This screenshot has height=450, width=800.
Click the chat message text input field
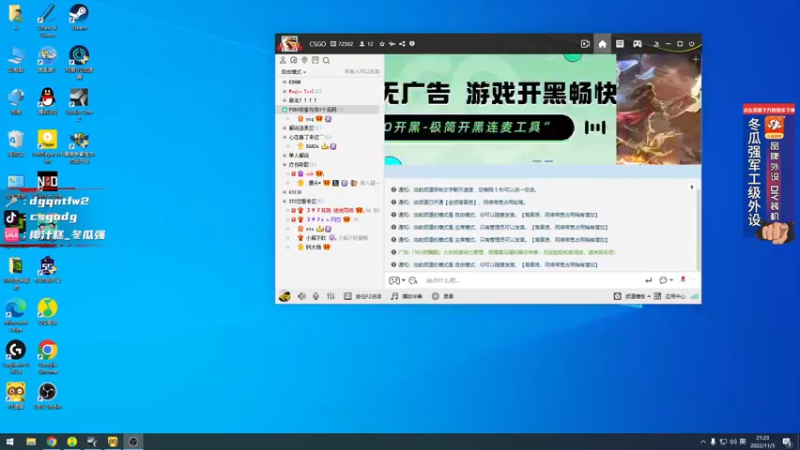click(x=531, y=281)
